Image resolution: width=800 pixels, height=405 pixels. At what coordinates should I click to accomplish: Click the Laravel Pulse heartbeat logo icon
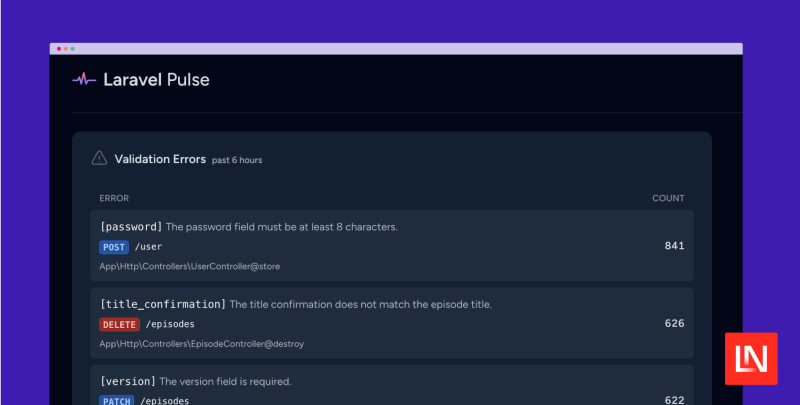pos(84,79)
